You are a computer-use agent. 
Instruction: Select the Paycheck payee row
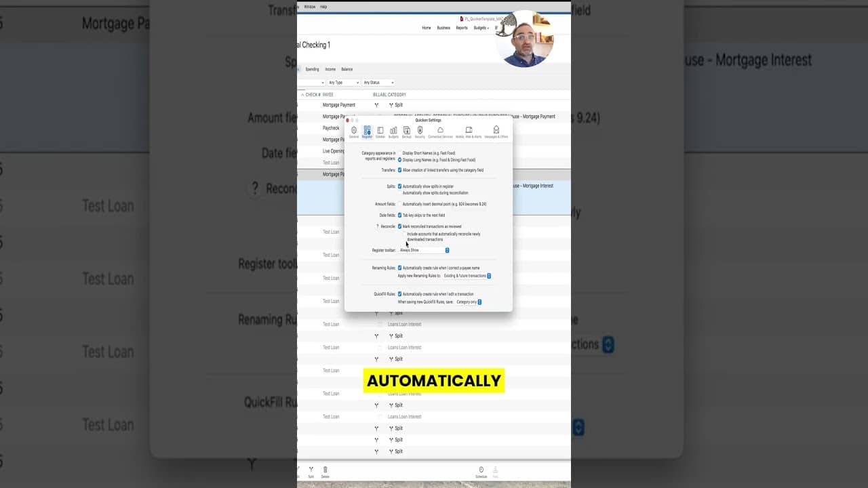(331, 128)
